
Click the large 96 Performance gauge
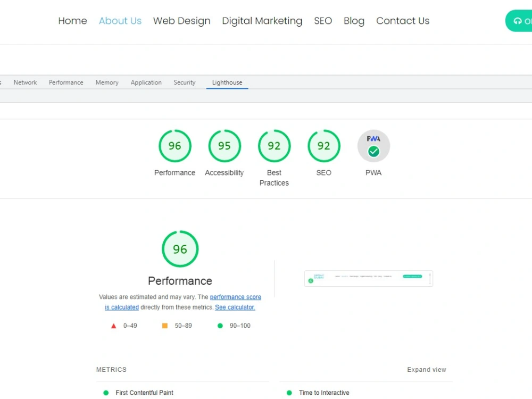pos(180,249)
